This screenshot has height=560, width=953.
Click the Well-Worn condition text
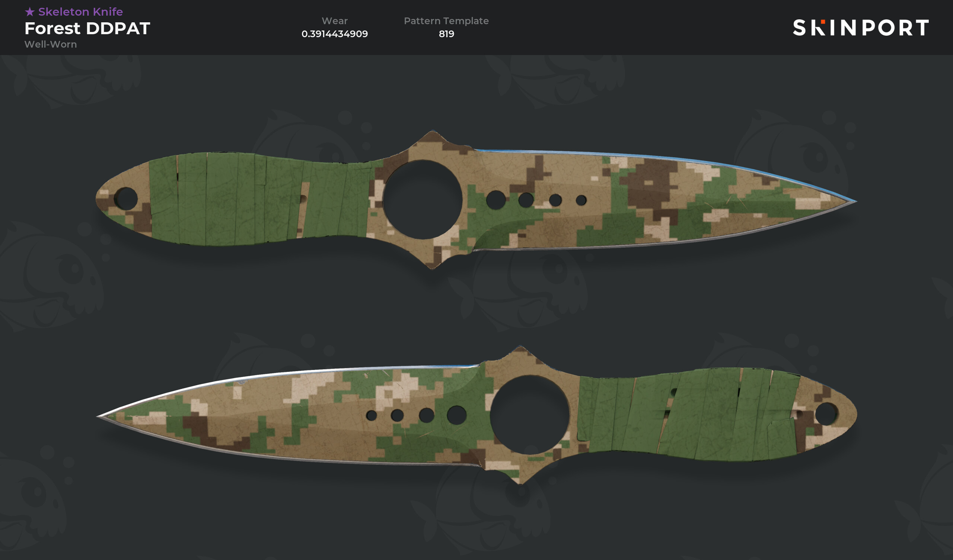click(x=51, y=44)
